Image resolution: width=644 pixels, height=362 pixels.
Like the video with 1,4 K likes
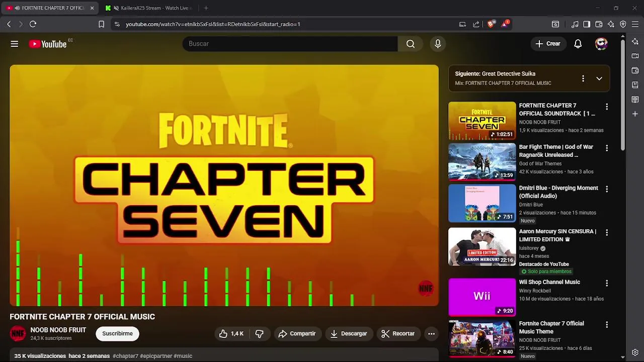[231, 333]
